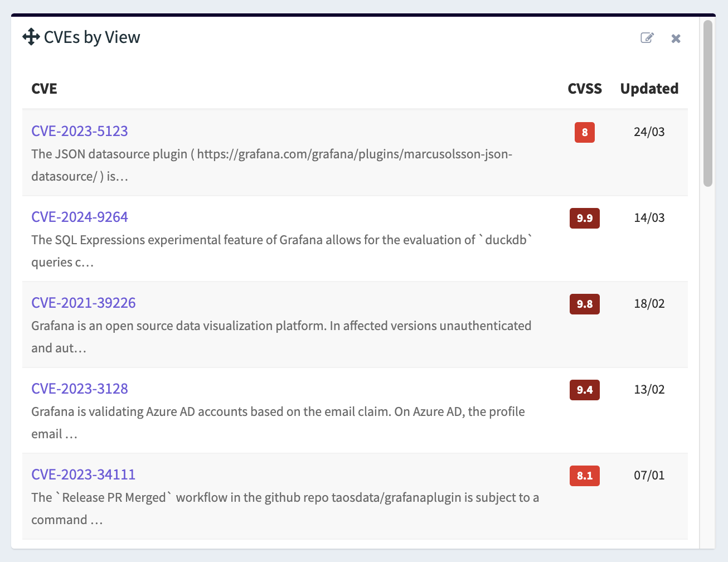Click the move widget drag handle icon
728x562 pixels.
[x=31, y=37]
